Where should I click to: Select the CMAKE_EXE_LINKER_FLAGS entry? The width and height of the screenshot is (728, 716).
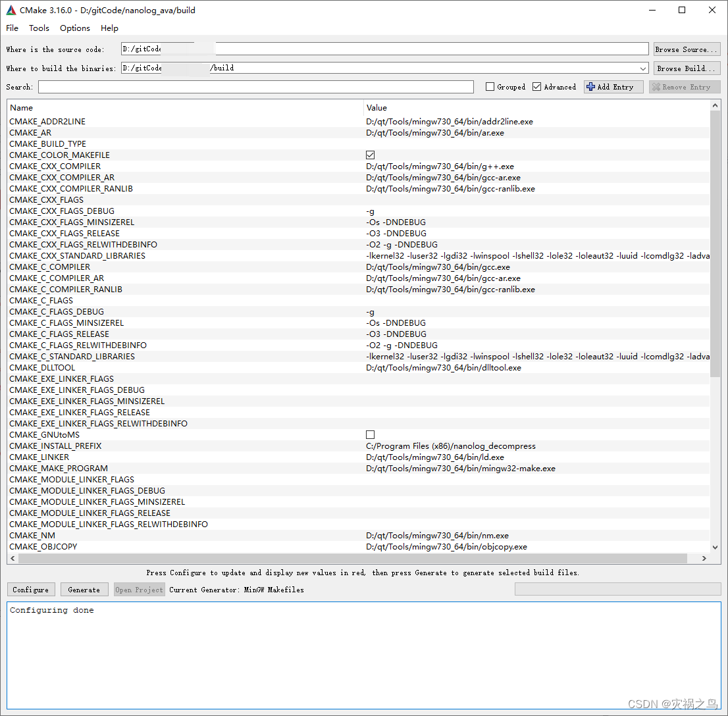pyautogui.click(x=61, y=379)
